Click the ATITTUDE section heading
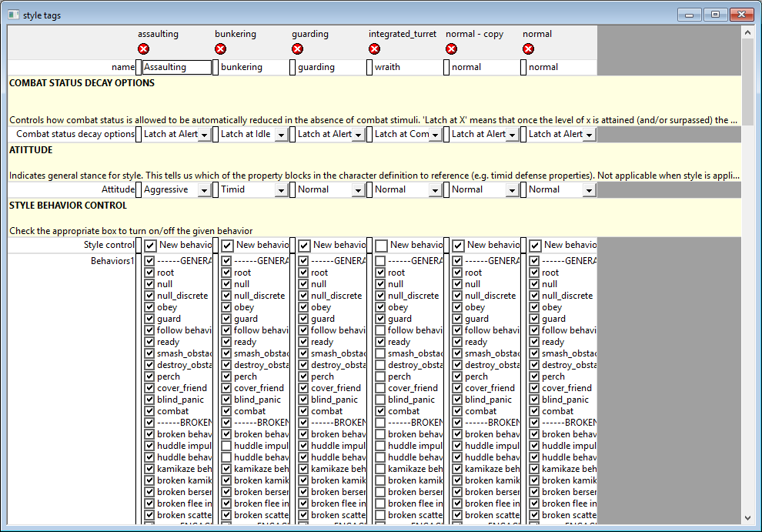This screenshot has width=762, height=532. pyautogui.click(x=31, y=150)
